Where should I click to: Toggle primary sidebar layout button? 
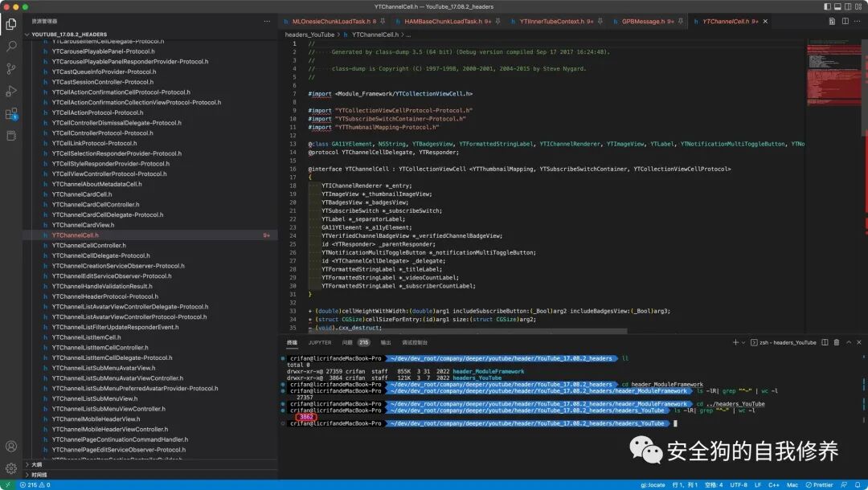coord(828,6)
